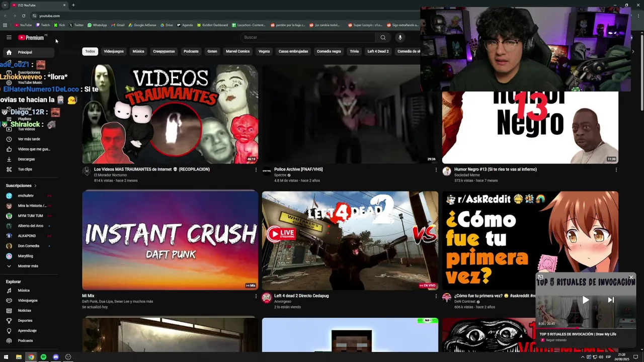Open the hamburger guide menu icon
This screenshot has width=644, height=362.
pyautogui.click(x=9, y=37)
